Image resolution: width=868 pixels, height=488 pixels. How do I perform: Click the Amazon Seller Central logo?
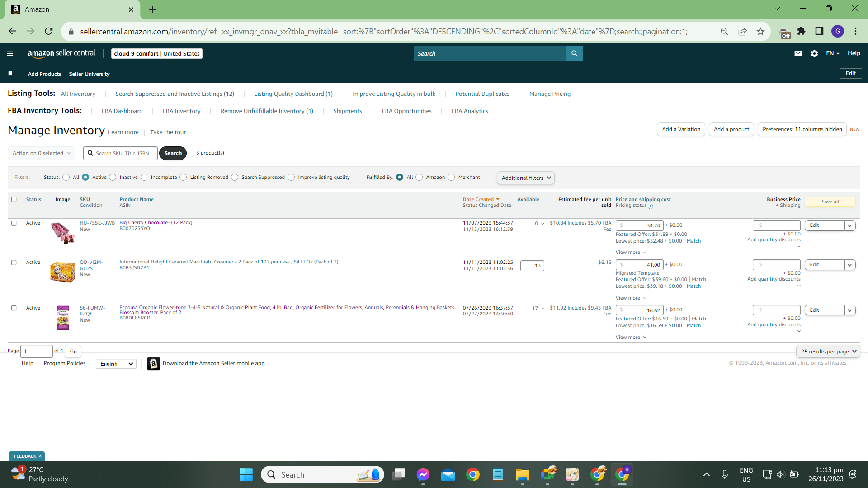[61, 53]
